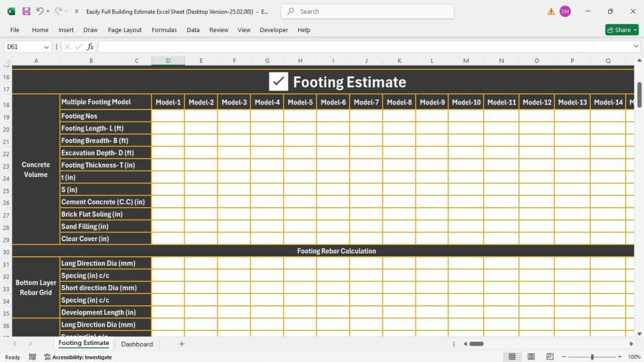
Task: Click the warning alert triangle icon
Action: pos(551,11)
